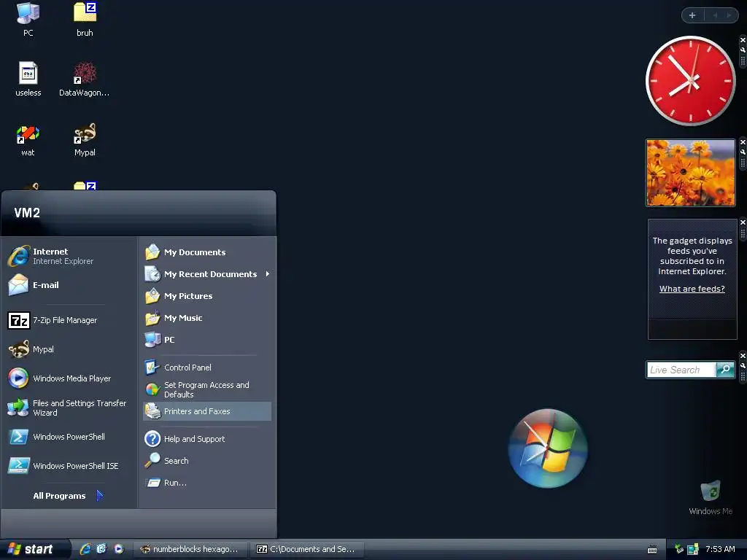Screen dimensions: 747x560
Task: Open E-mail in the Start menu
Action: tap(69, 285)
